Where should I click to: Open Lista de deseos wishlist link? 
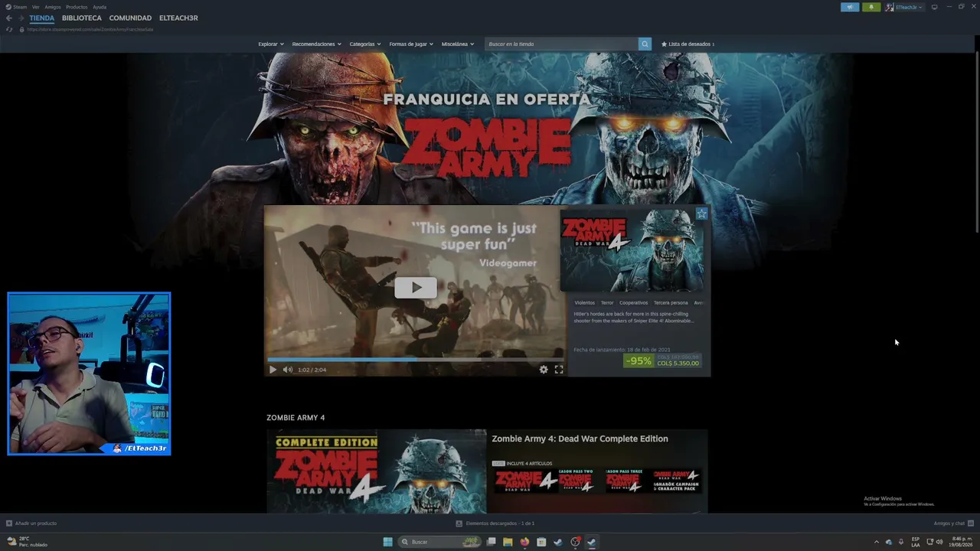click(688, 44)
